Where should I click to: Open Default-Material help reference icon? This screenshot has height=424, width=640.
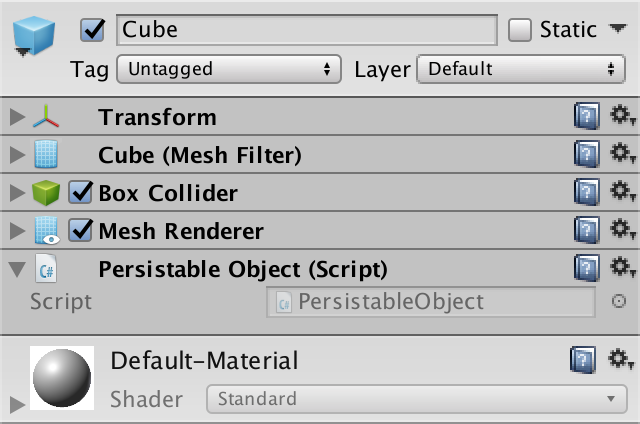click(x=585, y=360)
